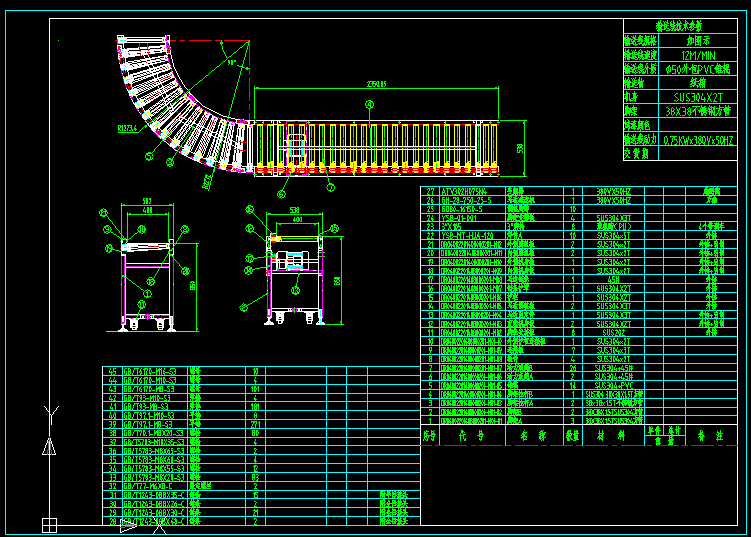Click the 材料 column header

click(612, 435)
